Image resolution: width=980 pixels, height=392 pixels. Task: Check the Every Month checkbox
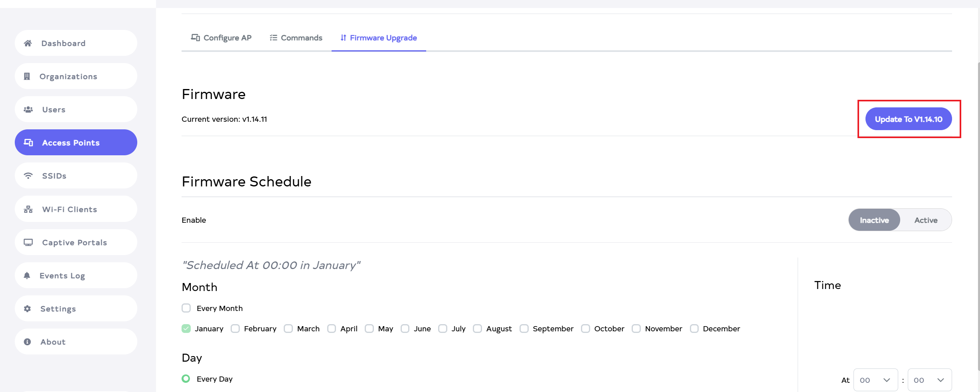tap(186, 308)
